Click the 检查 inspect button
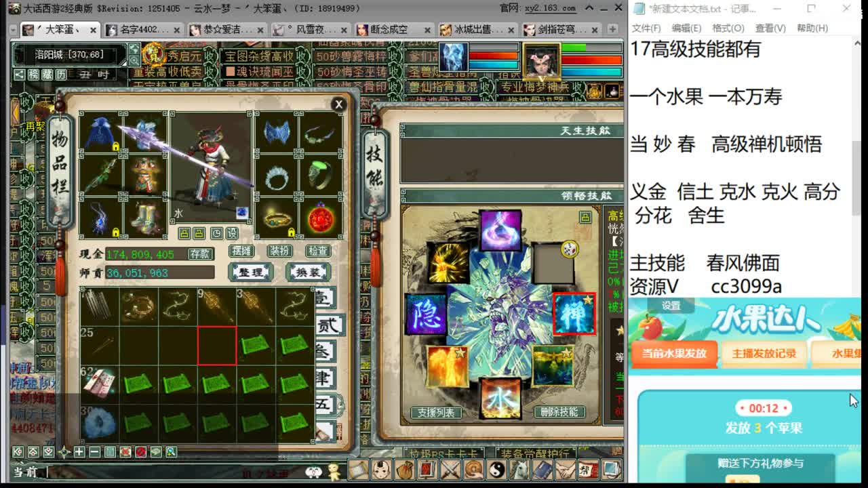This screenshot has height=488, width=868. pos(317,251)
